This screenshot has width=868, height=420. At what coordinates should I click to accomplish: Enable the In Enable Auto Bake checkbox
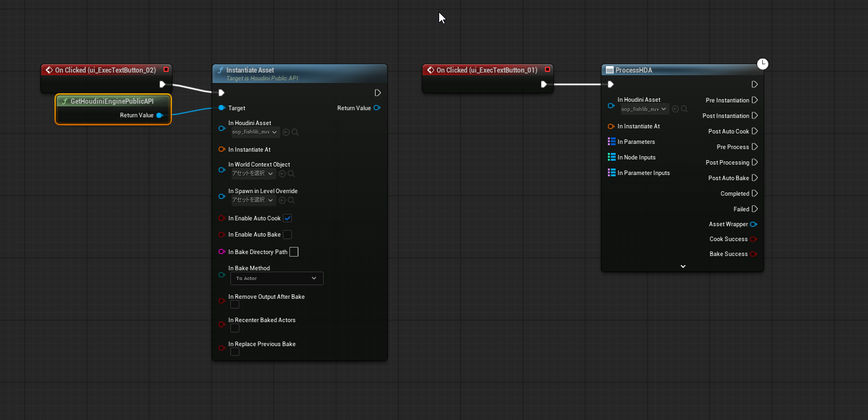[x=287, y=235]
